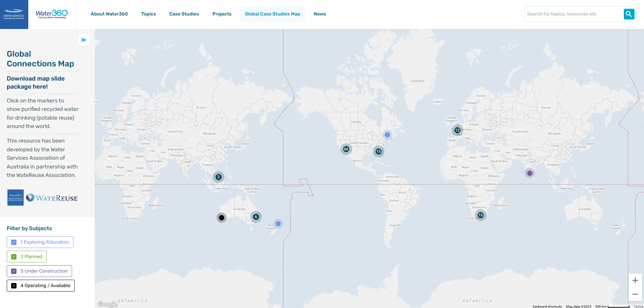Open the Projects page
The height and width of the screenshot is (308, 644).
pos(222,14)
